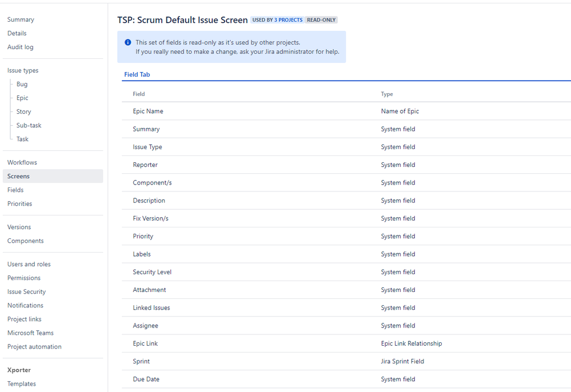Click the Reporter field row
This screenshot has height=392, width=571.
(x=346, y=165)
